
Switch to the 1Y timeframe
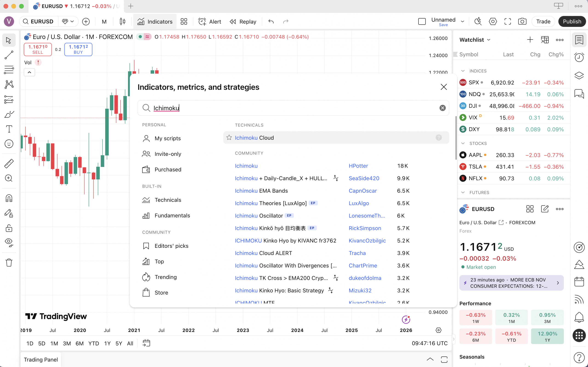[107, 343]
